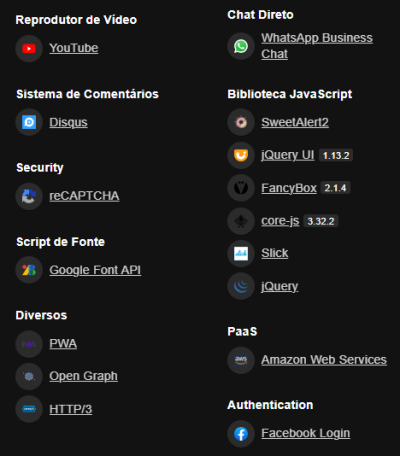Click the Facebook Login icon
The image size is (400, 456).
tap(241, 434)
